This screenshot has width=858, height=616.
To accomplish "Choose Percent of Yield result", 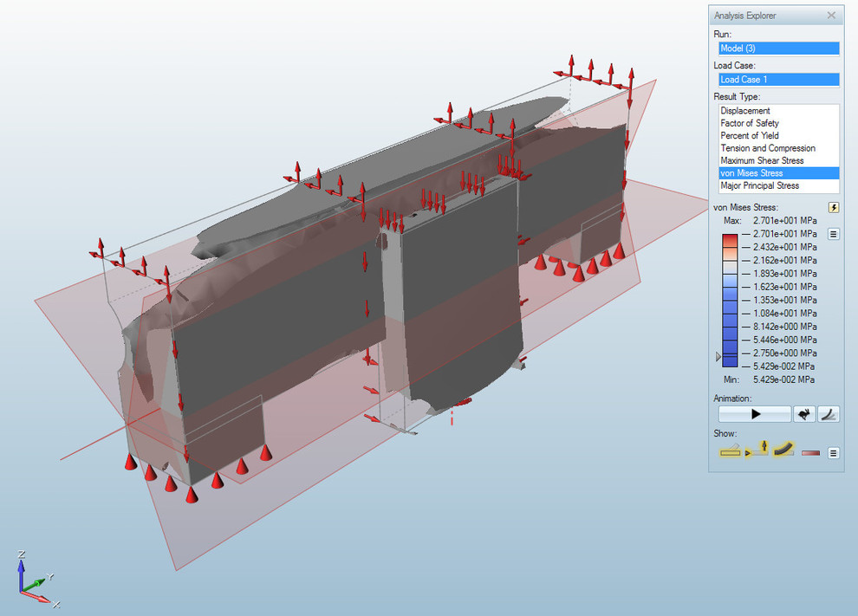I will click(x=750, y=136).
